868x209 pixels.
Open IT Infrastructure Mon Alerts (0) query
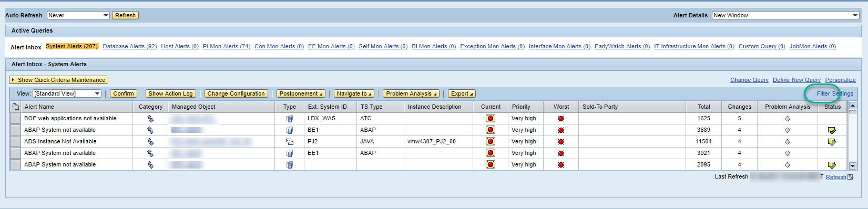694,46
